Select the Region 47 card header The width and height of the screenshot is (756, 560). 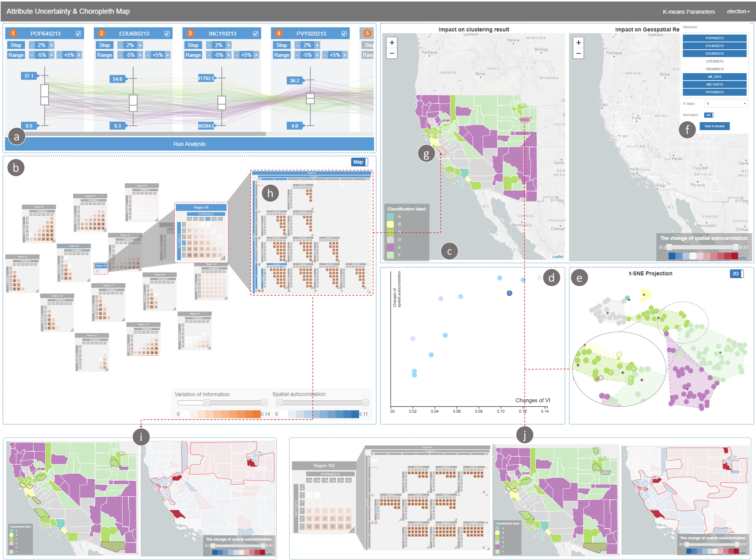click(92, 335)
